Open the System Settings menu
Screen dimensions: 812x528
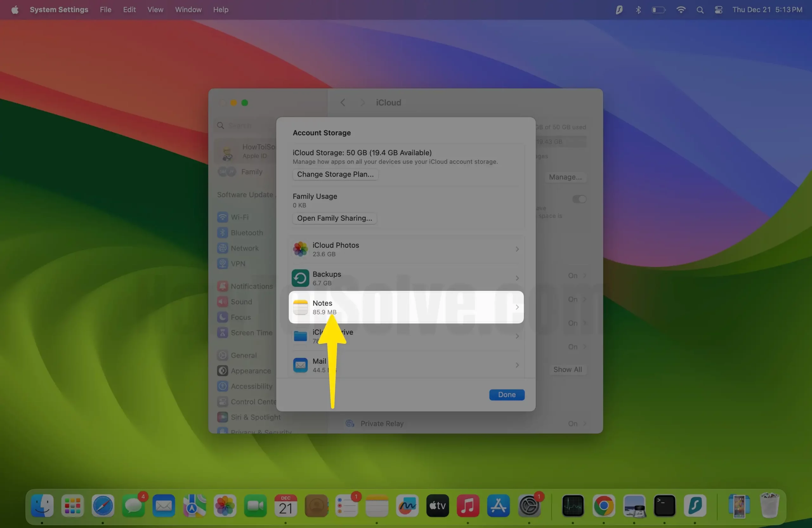point(59,10)
